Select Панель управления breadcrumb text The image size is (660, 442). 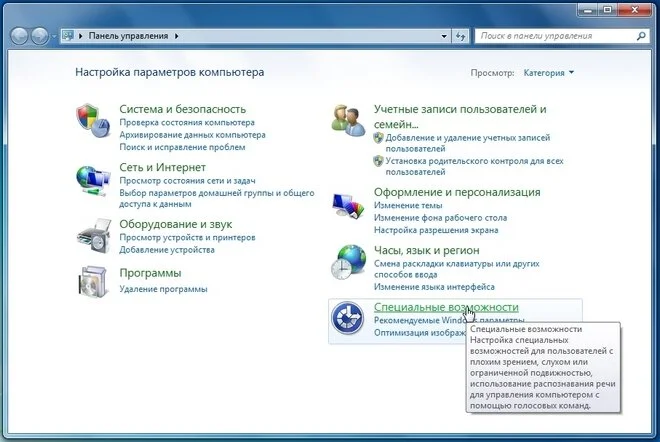tap(128, 36)
